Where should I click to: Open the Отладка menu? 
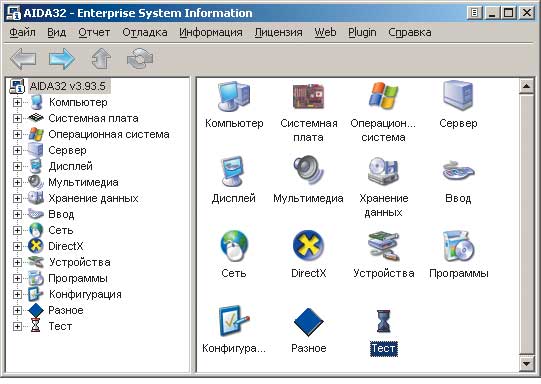pos(145,32)
